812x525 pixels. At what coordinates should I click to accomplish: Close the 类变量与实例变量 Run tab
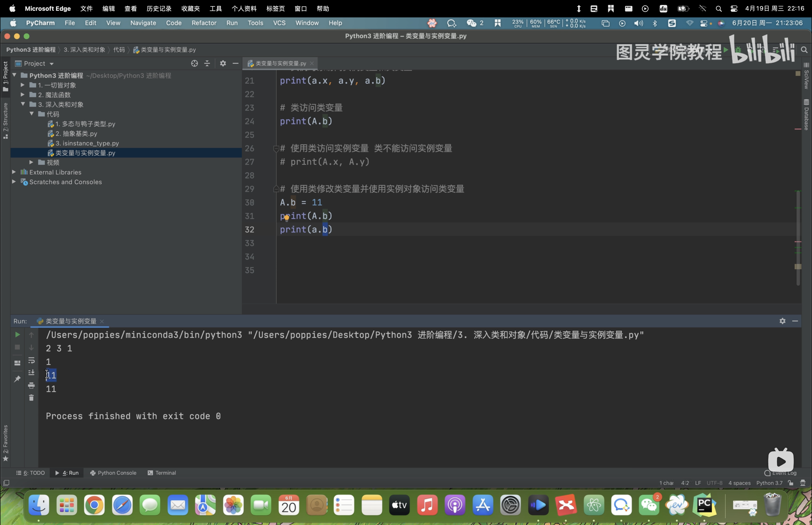tap(102, 321)
